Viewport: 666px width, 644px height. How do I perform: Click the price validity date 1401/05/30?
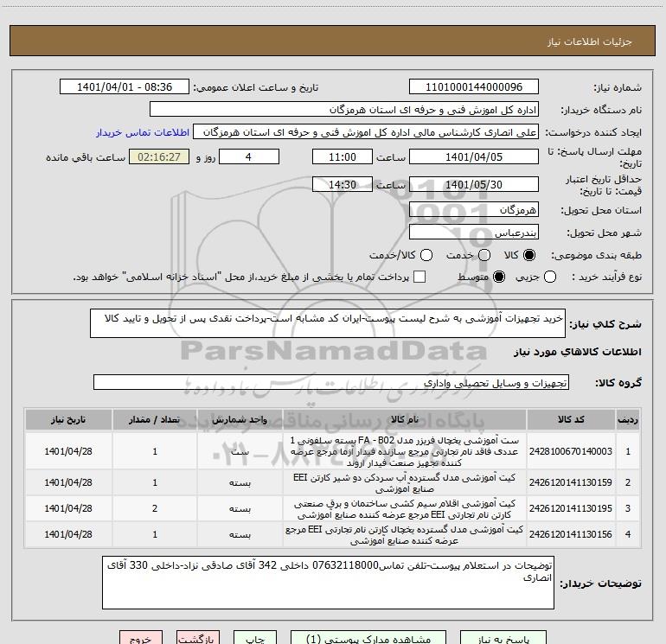click(474, 184)
